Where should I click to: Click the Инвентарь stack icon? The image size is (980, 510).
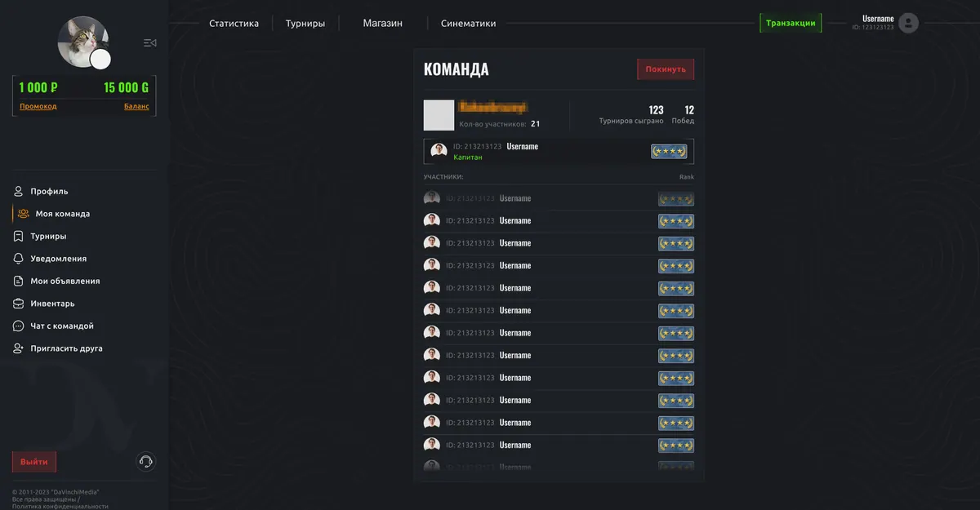[x=18, y=304]
